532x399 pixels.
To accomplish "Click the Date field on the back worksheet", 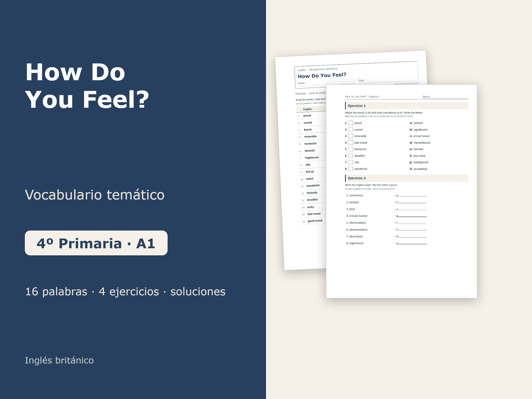I will 387,81.
